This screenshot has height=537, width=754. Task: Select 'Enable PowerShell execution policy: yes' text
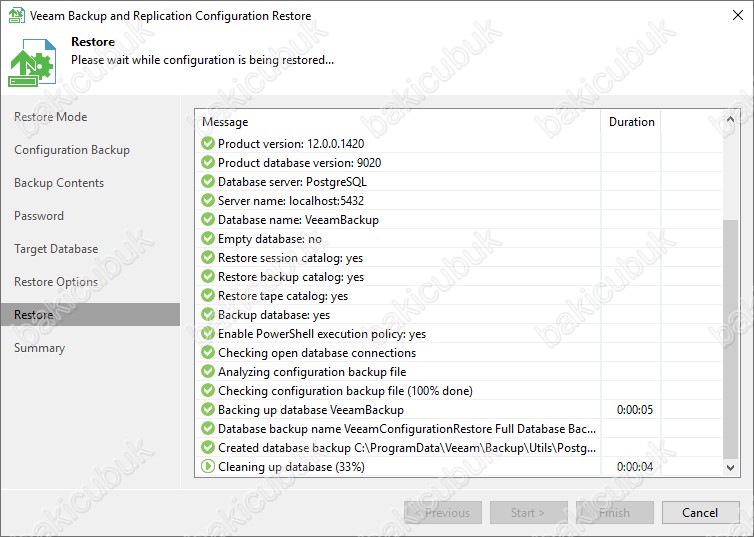point(322,334)
